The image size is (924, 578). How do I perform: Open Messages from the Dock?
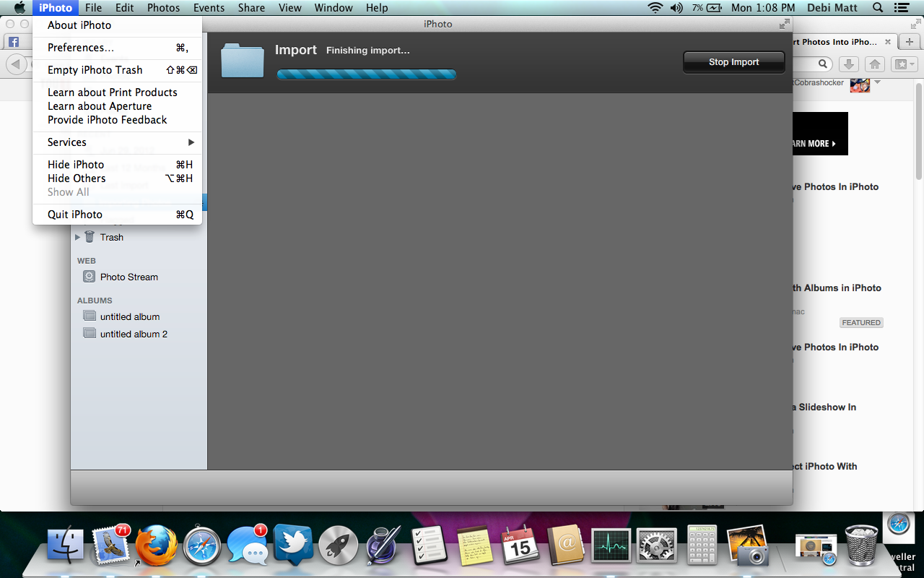pos(247,545)
